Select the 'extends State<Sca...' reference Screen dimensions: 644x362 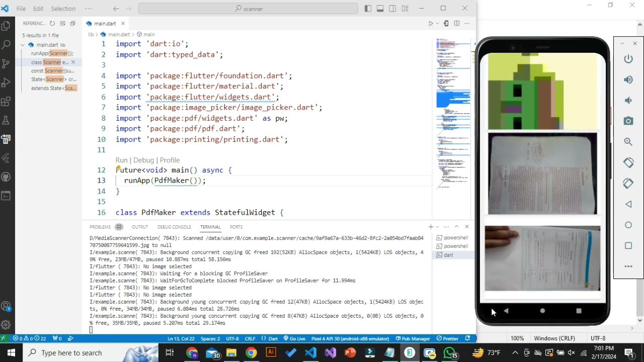54,88
